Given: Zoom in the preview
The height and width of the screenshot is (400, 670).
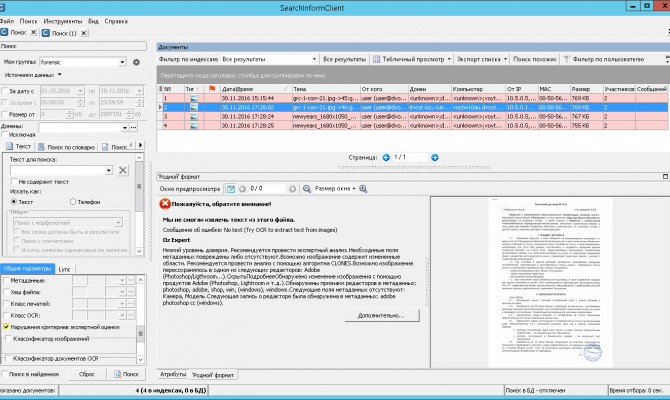Looking at the screenshot, I should [x=363, y=188].
